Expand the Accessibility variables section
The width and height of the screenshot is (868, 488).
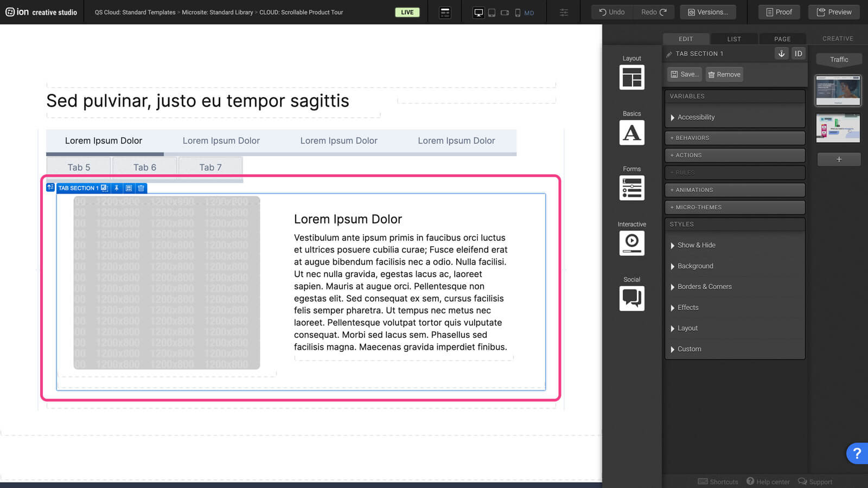point(696,117)
